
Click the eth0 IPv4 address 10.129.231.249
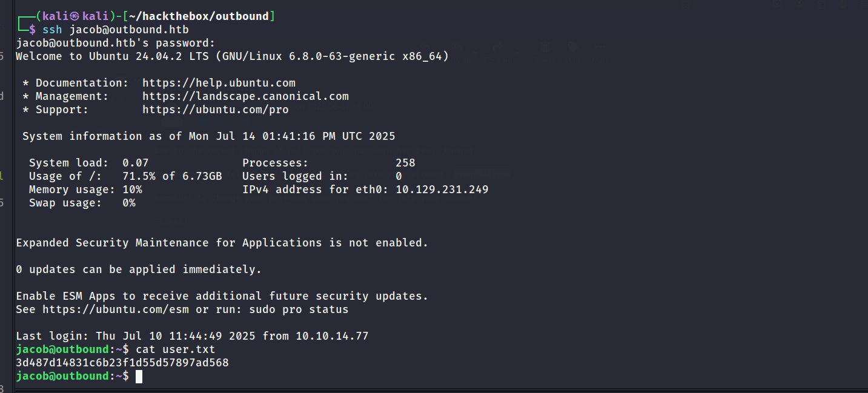[x=442, y=190]
